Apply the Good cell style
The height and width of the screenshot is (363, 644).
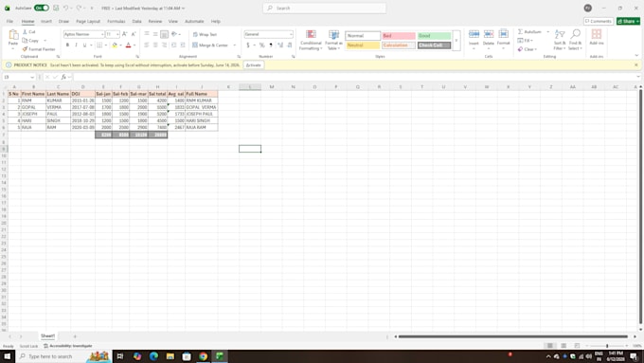[434, 36]
